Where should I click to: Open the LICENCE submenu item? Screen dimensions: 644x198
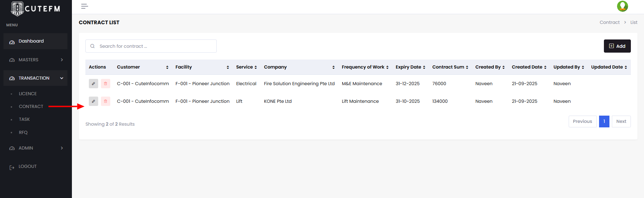[28, 94]
